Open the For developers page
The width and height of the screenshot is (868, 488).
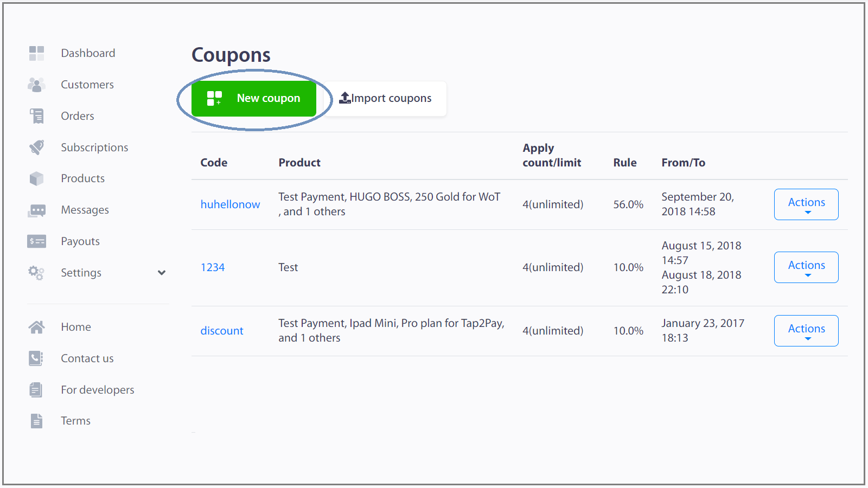(98, 389)
